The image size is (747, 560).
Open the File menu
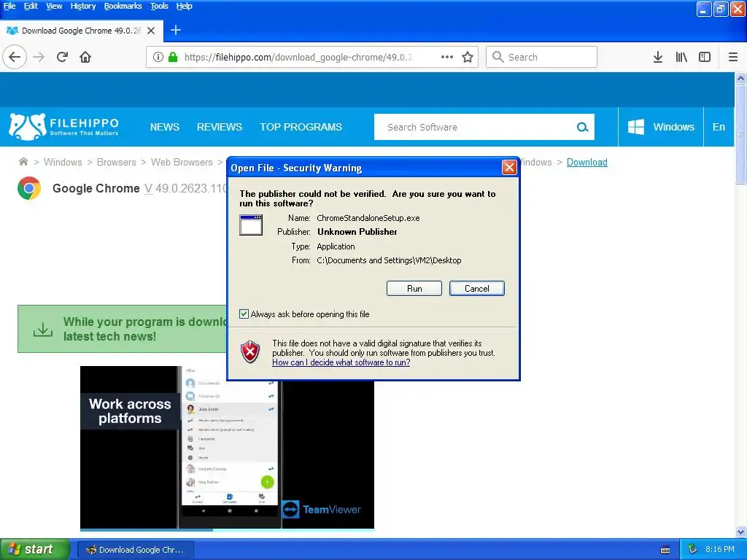[9, 6]
